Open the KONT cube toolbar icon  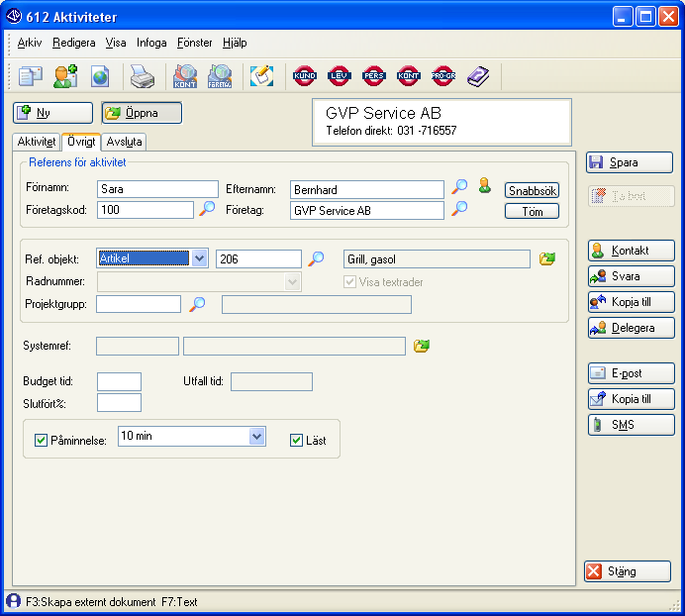pyautogui.click(x=185, y=76)
